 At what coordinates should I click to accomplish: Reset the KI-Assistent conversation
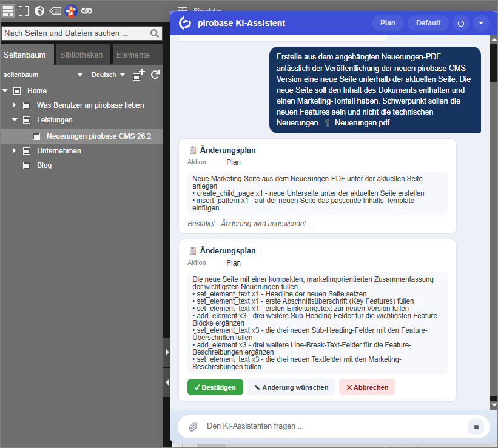461,23
